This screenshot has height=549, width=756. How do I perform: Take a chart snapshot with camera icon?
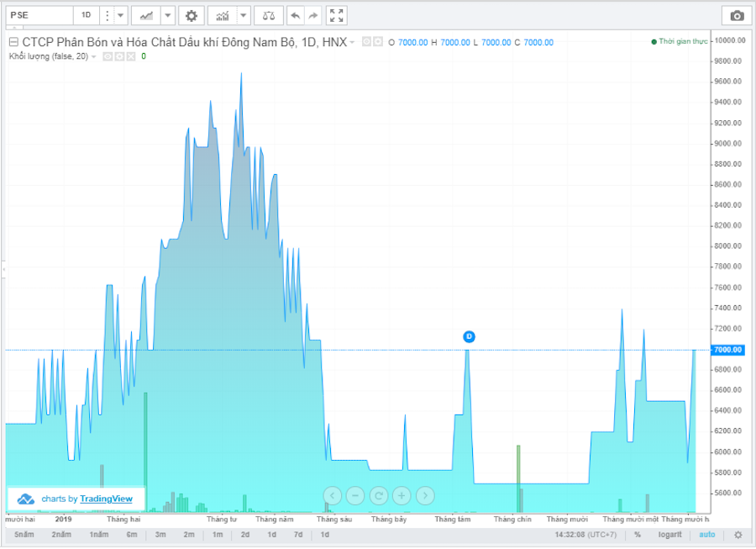point(737,15)
